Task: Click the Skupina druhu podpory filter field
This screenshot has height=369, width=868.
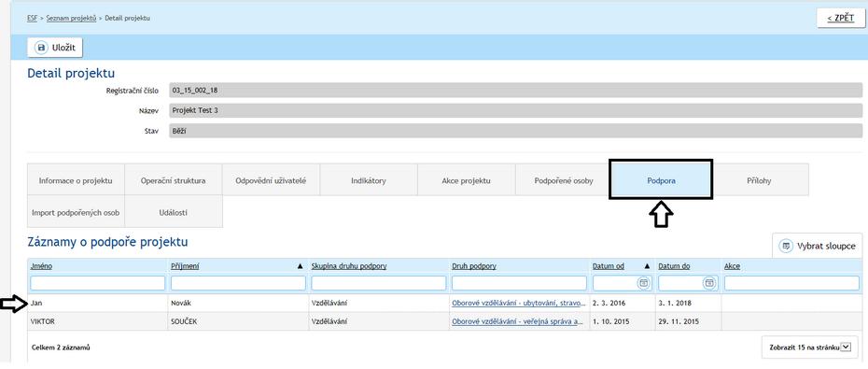Action: point(379,283)
